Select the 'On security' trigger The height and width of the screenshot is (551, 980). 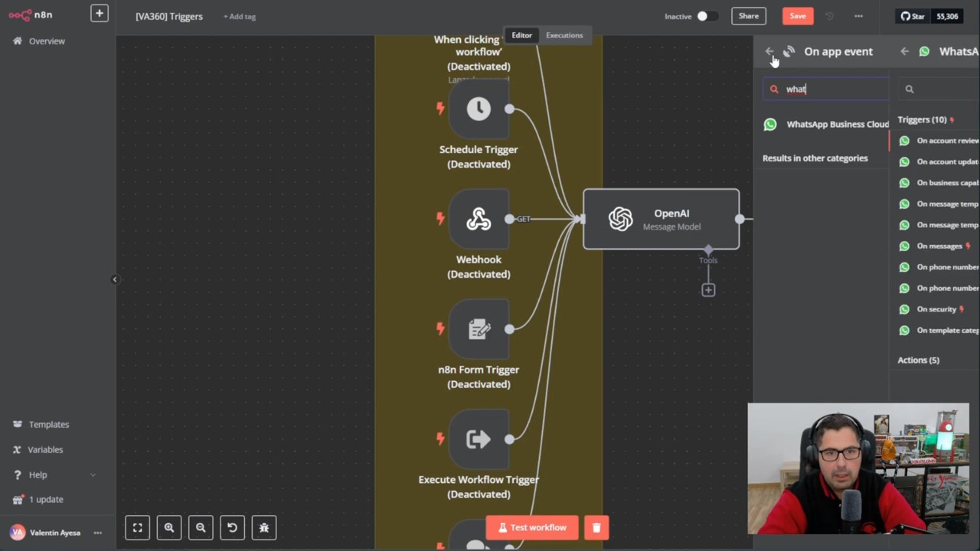[x=939, y=309]
